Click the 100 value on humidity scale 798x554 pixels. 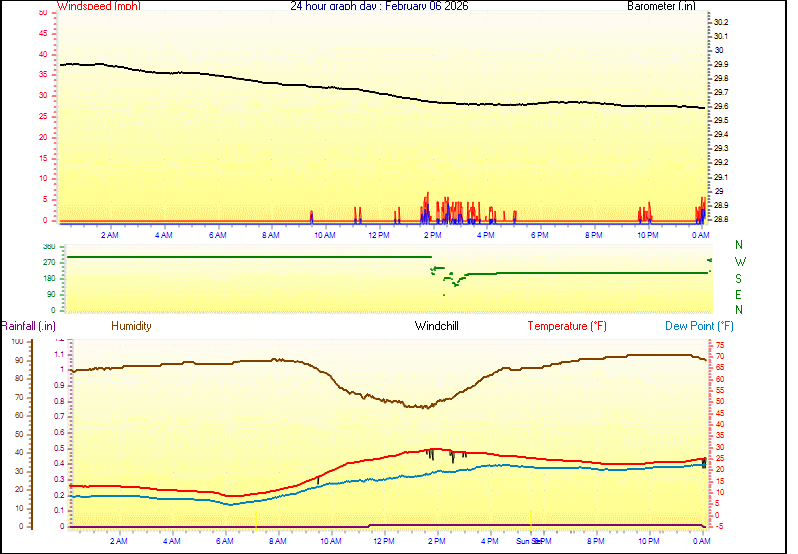coord(16,342)
